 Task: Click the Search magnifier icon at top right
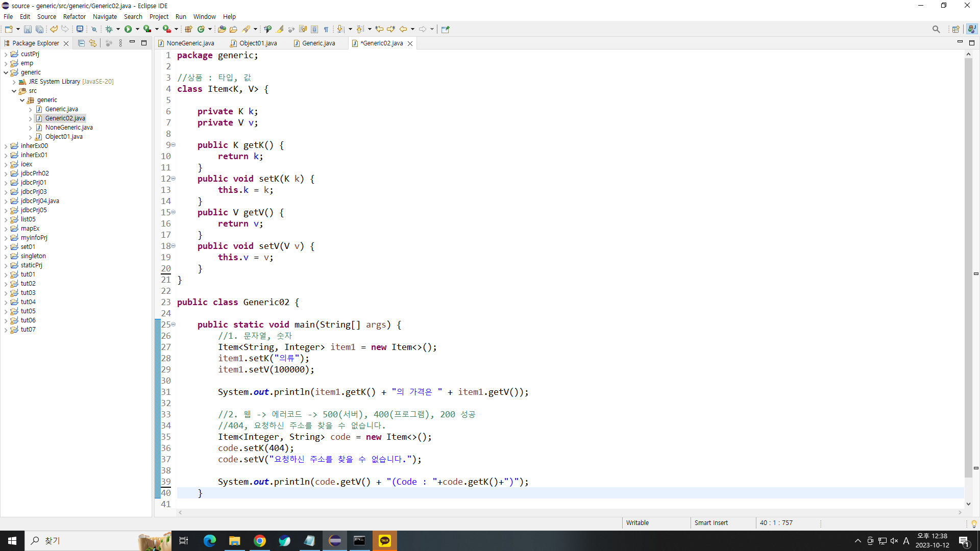[936, 30]
